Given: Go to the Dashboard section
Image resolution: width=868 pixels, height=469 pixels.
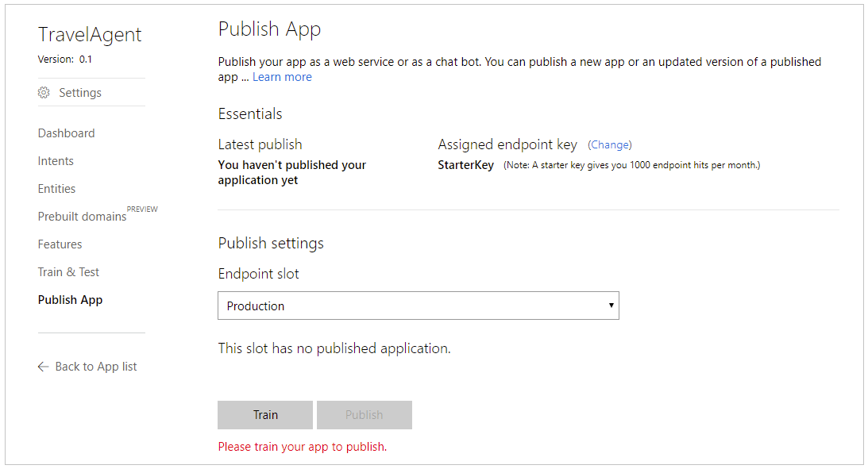Looking at the screenshot, I should [66, 133].
